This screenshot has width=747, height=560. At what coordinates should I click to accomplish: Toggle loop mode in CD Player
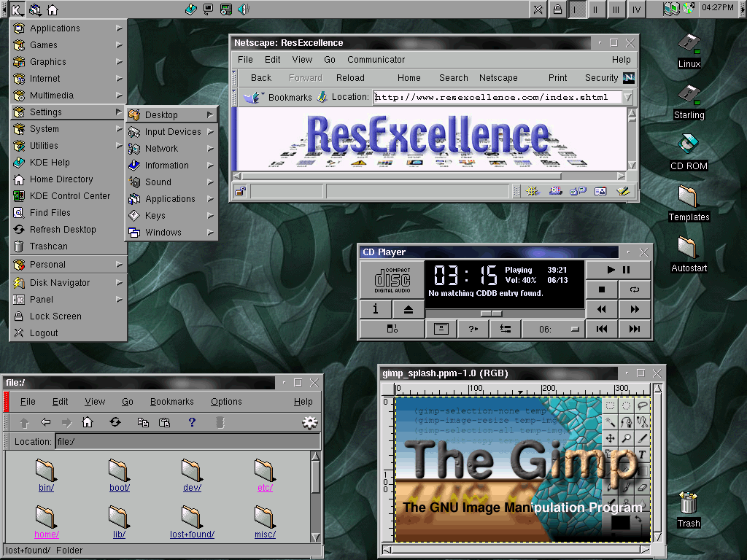tap(634, 289)
